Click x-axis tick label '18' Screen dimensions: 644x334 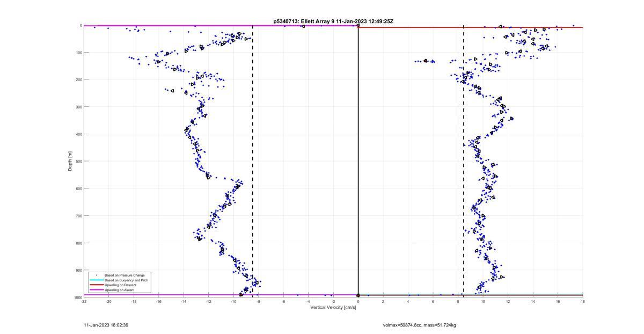click(x=583, y=301)
